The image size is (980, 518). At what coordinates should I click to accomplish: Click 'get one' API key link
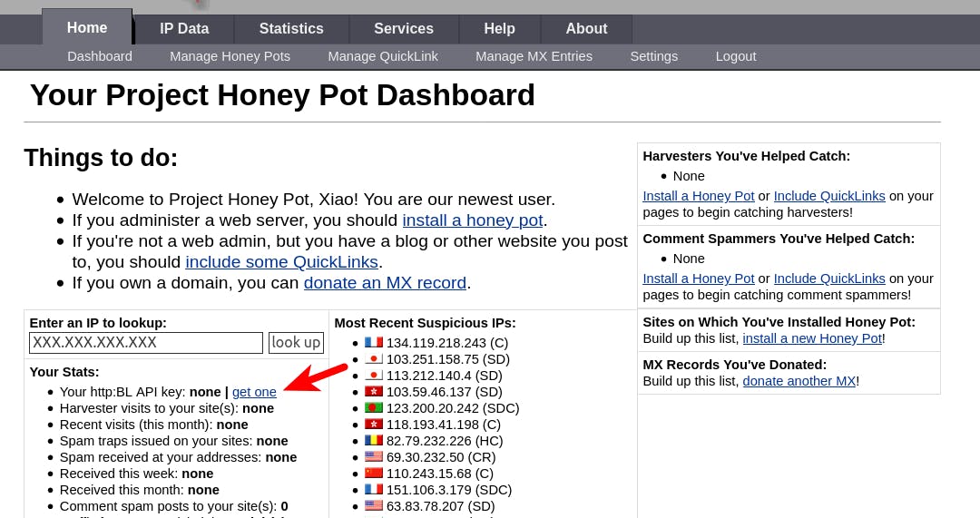[254, 392]
